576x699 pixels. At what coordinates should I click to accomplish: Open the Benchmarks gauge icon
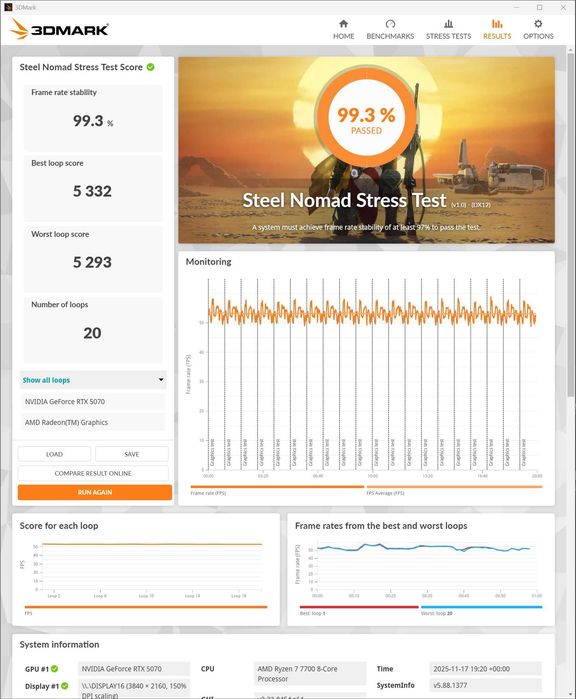(x=390, y=24)
